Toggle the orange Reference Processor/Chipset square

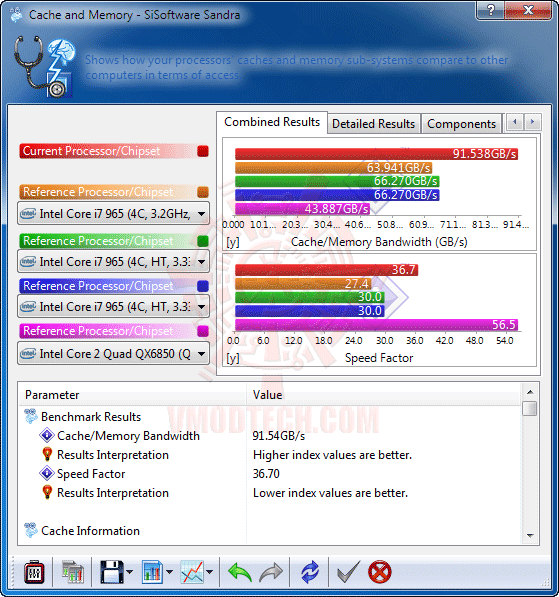click(x=203, y=192)
